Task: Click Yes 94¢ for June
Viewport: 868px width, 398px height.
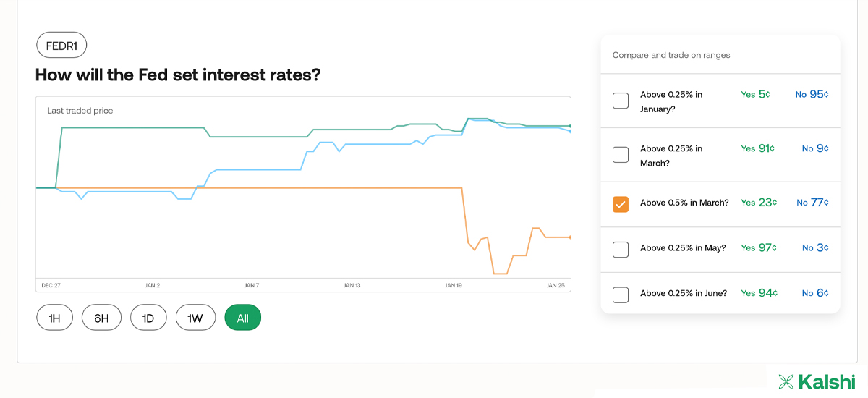Action: 759,293
